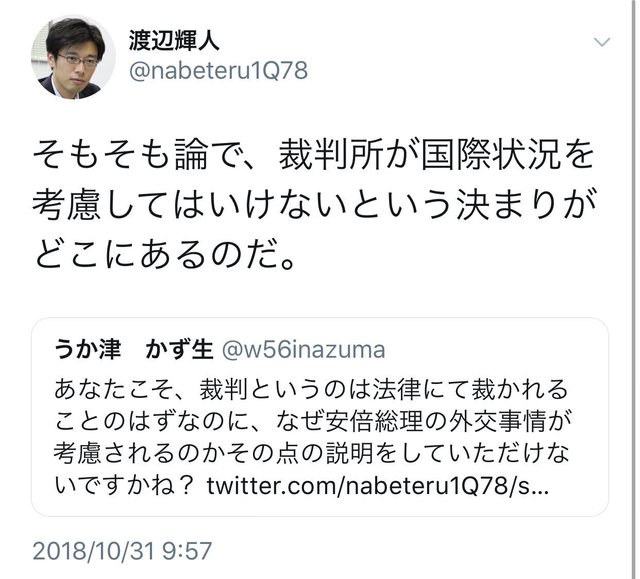The image size is (640, 579).
Task: Click quoted line starting ことのはずなのに
Action: click(313, 421)
